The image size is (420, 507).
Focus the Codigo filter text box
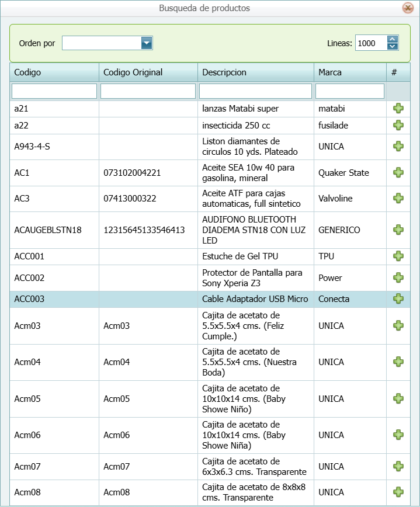pyautogui.click(x=54, y=91)
